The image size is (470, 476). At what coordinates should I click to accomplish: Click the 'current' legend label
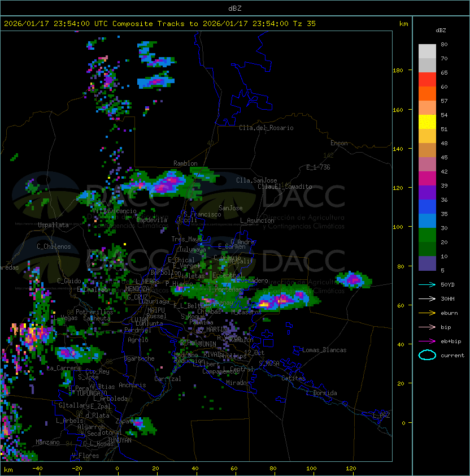452,356
